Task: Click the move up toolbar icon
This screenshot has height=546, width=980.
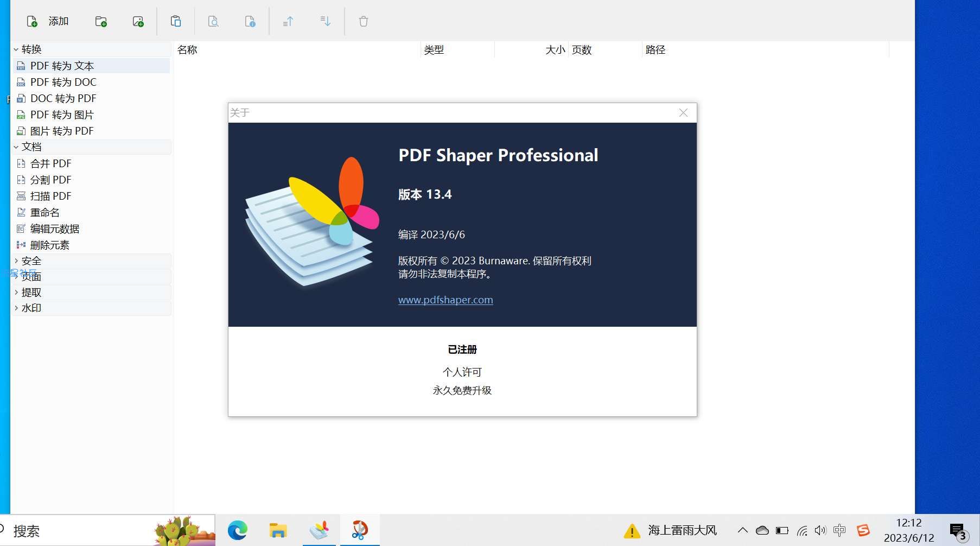Action: [x=288, y=21]
